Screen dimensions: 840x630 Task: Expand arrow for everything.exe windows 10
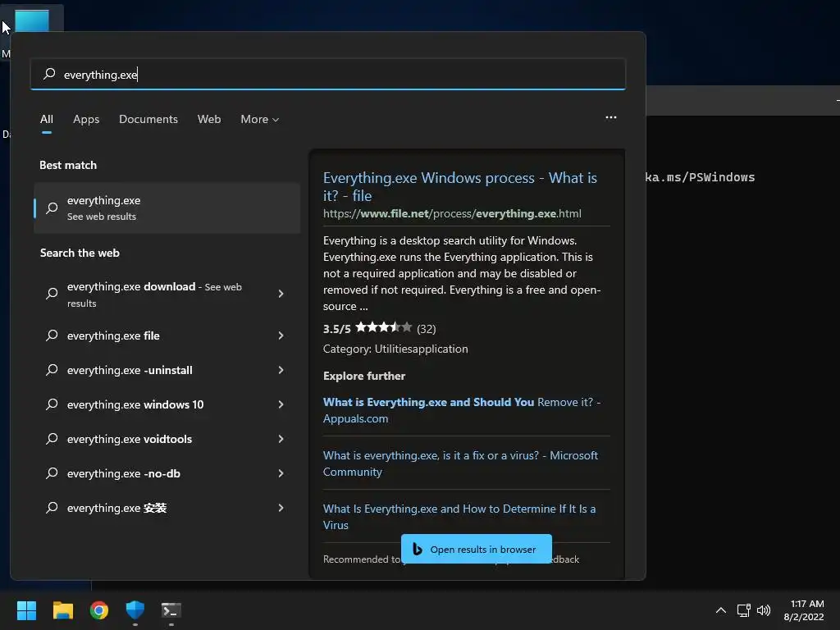pos(281,404)
